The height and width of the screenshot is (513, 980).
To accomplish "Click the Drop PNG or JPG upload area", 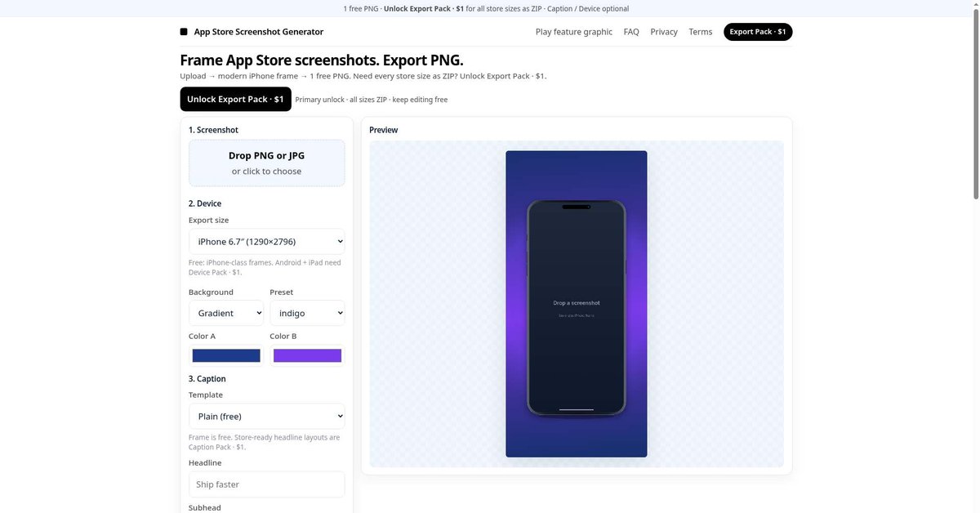I will tap(266, 163).
